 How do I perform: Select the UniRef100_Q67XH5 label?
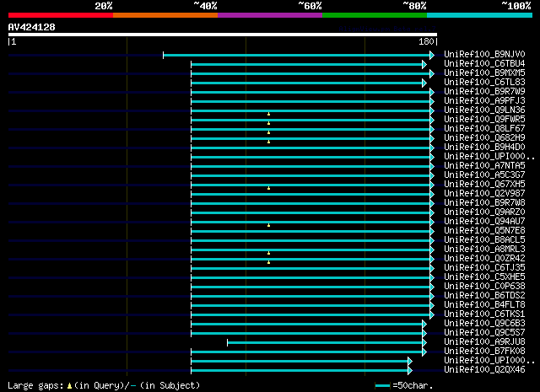coord(484,184)
